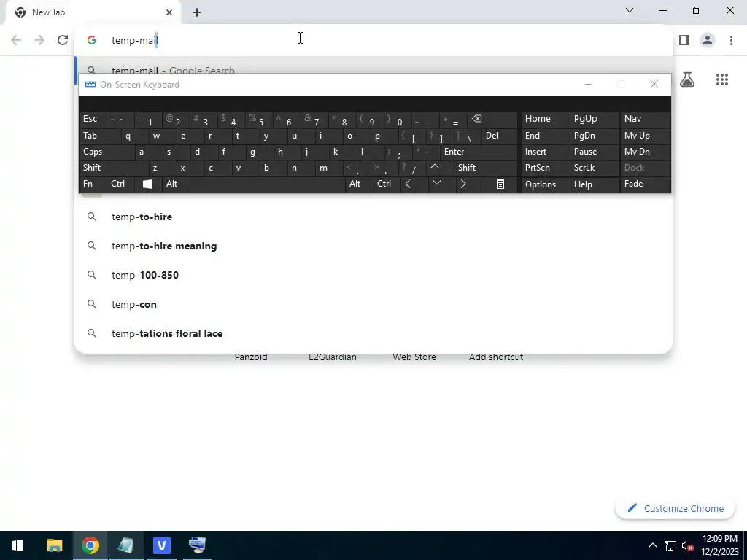Choose suggestion temp-to-hire meaning
Image resolution: width=747 pixels, height=560 pixels.
[373, 246]
